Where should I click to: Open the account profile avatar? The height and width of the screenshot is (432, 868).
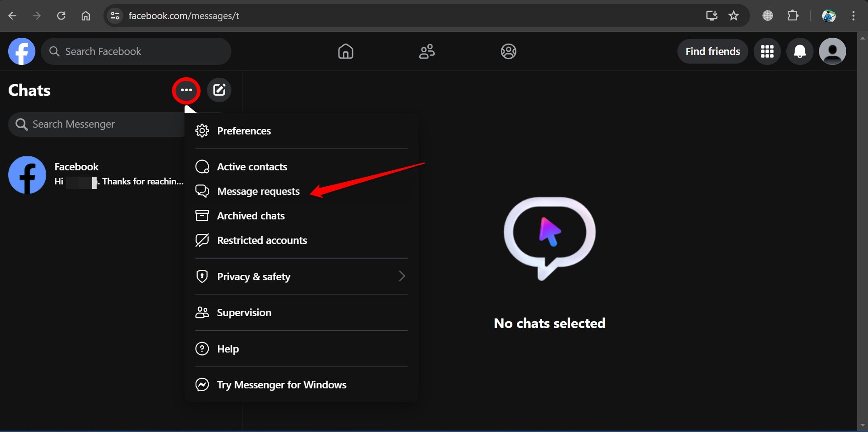(833, 51)
